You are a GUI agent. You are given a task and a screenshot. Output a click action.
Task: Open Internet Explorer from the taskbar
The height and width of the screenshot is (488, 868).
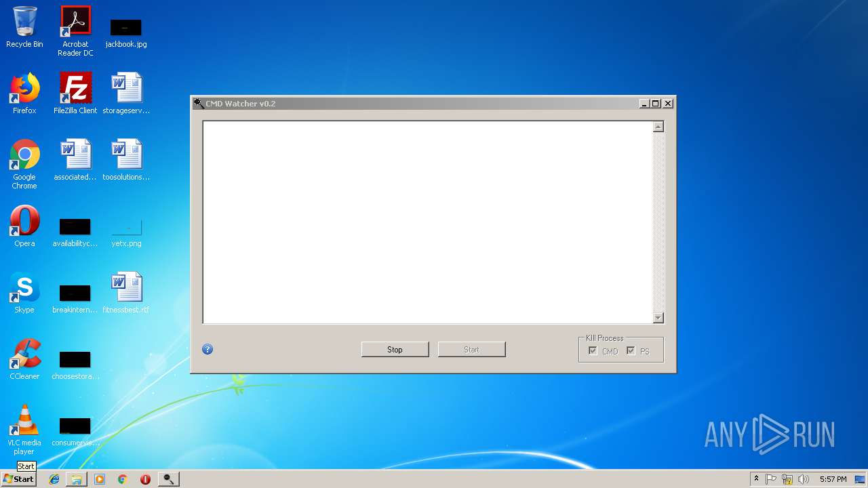tap(54, 479)
